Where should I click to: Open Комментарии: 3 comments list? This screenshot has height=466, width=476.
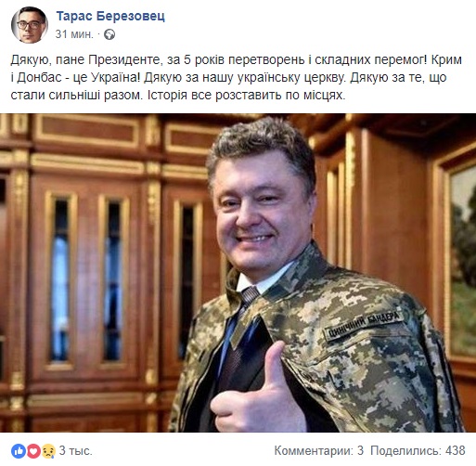(x=319, y=451)
